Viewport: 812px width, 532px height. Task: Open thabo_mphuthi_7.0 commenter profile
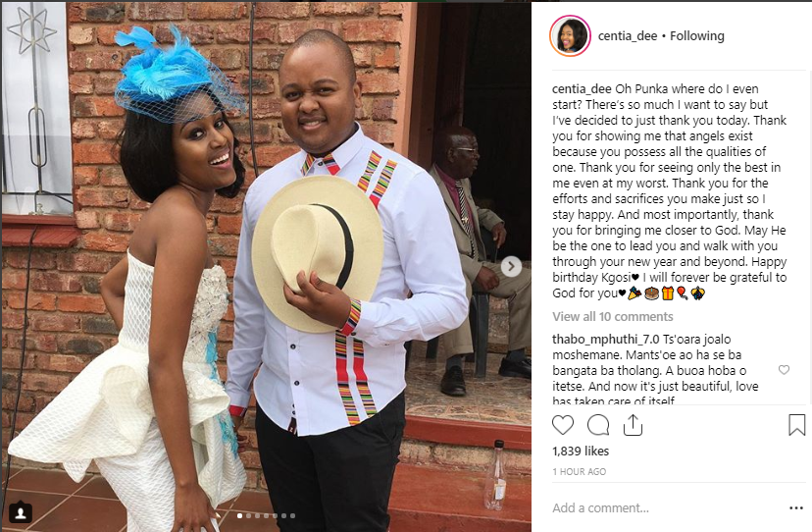(605, 339)
